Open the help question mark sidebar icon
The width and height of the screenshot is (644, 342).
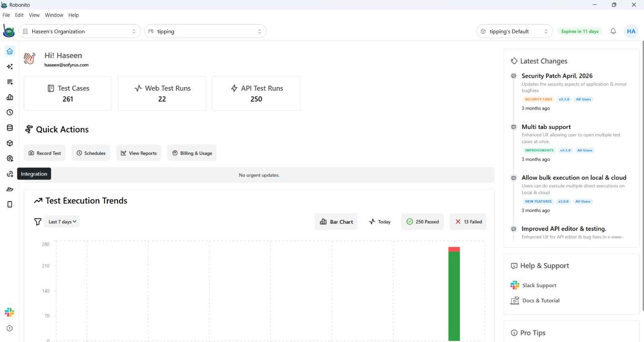(x=10, y=328)
